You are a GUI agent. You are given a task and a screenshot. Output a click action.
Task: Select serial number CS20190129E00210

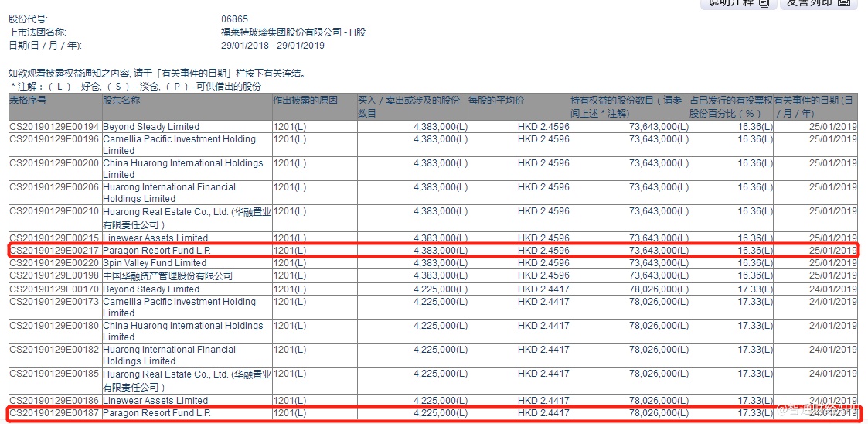(x=54, y=211)
